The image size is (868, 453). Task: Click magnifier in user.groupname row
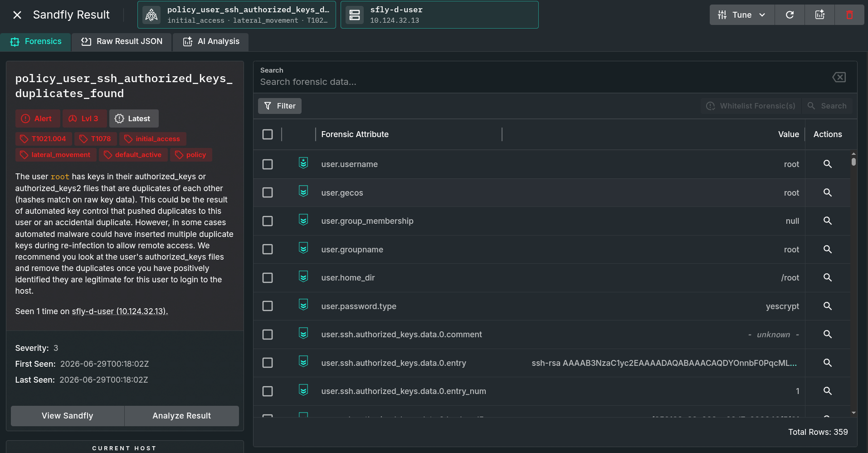coord(828,250)
